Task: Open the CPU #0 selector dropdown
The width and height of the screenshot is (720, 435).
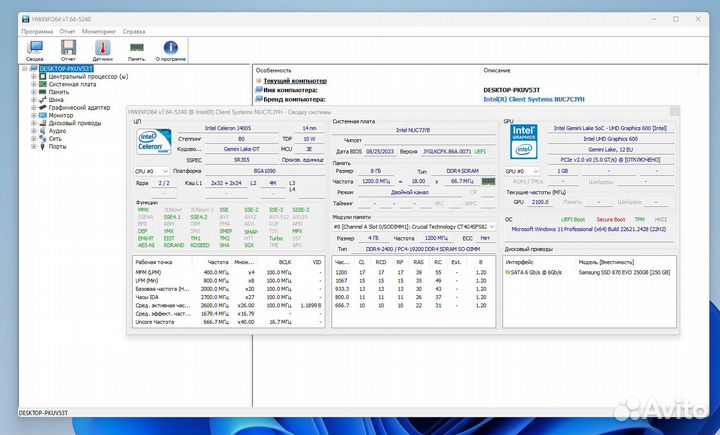Action: click(152, 171)
